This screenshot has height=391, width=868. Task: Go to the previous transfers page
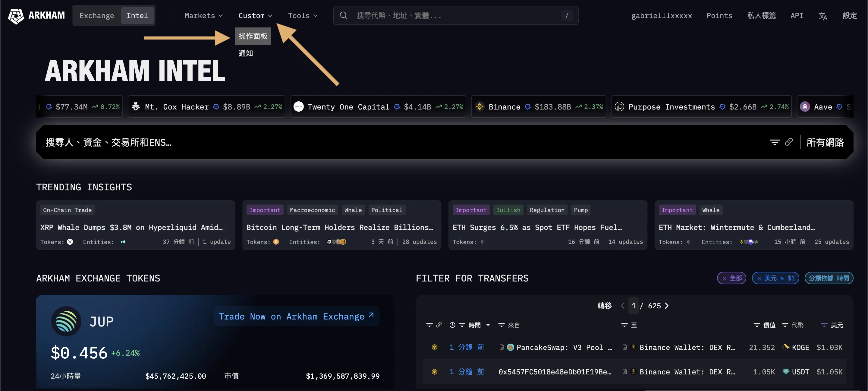click(623, 305)
